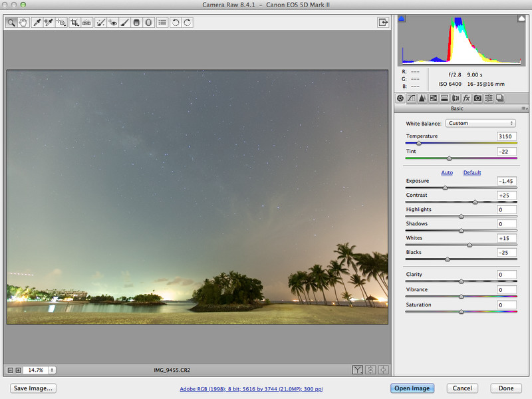Open the White Balance dropdown
The image size is (532, 399).
point(480,123)
